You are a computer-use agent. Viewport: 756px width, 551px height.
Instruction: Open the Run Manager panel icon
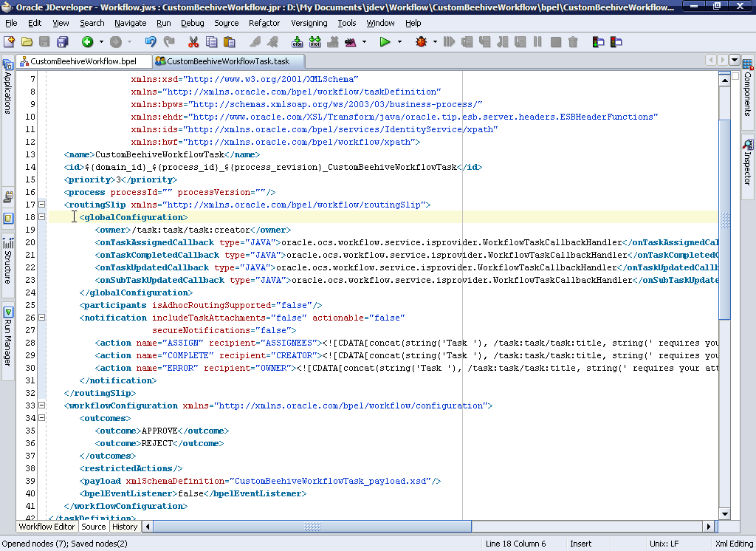point(10,312)
